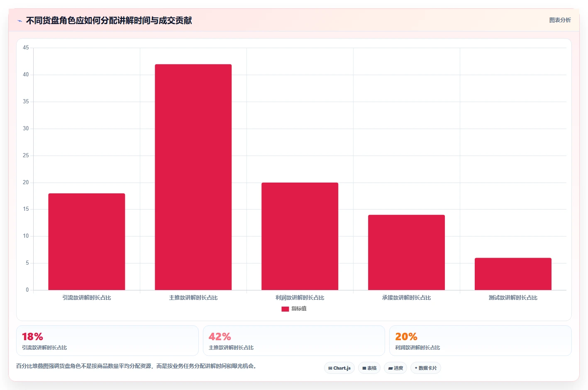Open the 18% 引流款 data card

point(107,341)
